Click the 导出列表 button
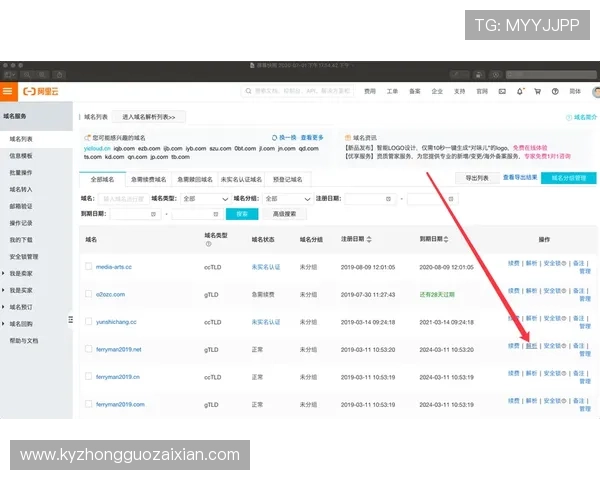 477,178
